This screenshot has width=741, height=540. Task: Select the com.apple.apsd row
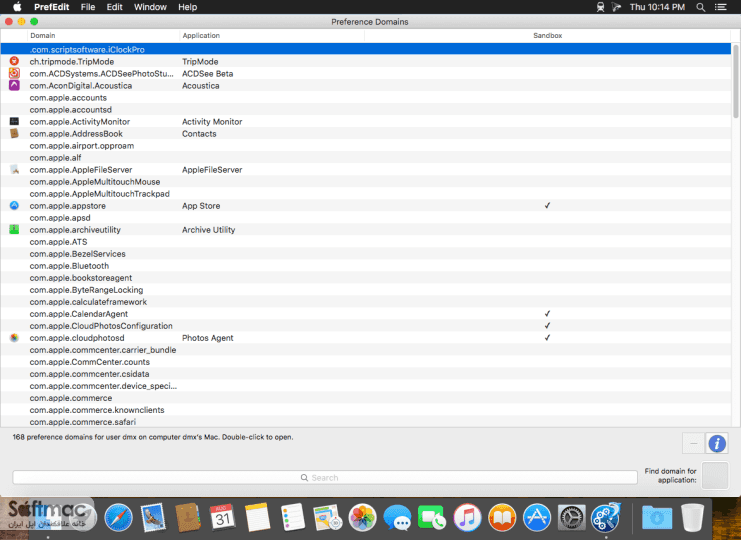pyautogui.click(x=366, y=218)
